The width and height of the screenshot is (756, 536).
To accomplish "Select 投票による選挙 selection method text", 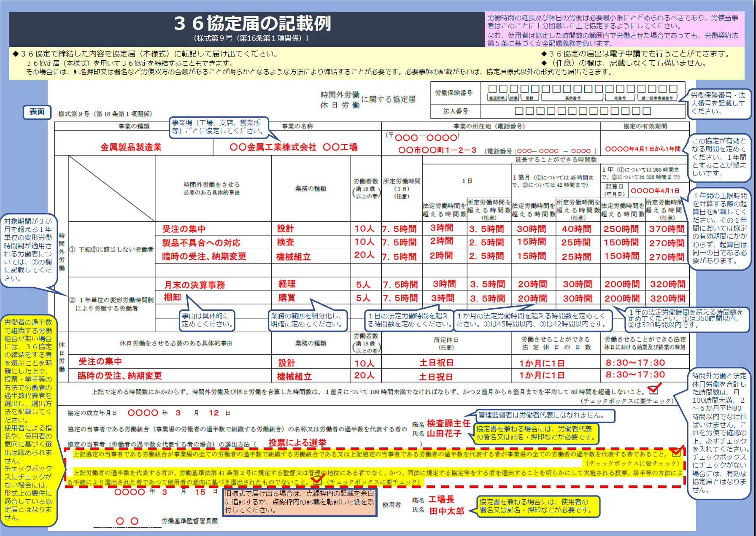I will pyautogui.click(x=297, y=443).
